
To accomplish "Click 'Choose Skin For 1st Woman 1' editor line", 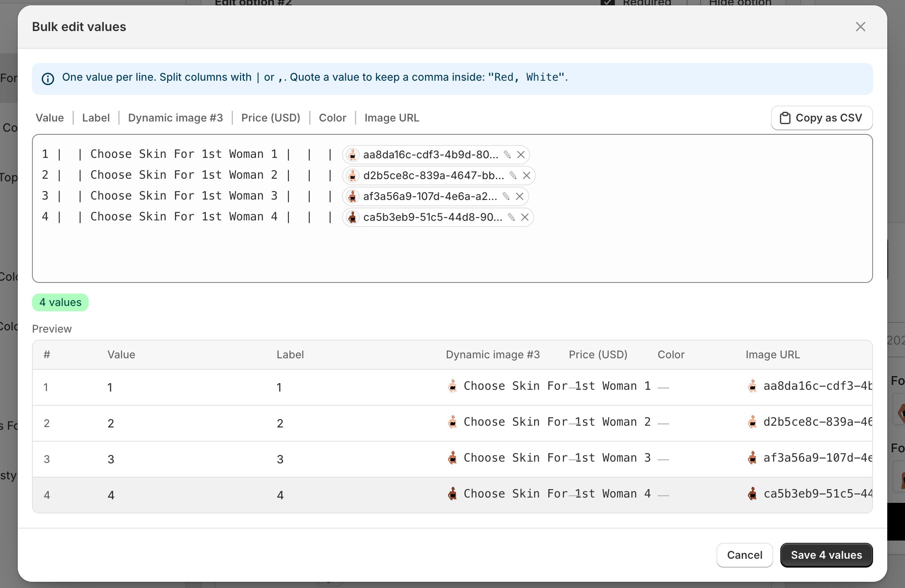I will pyautogui.click(x=184, y=154).
